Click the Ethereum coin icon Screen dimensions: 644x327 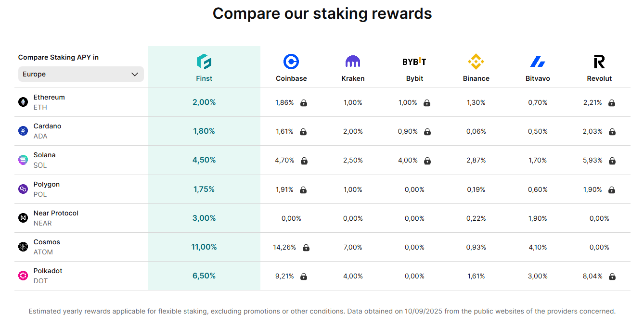[x=23, y=102]
